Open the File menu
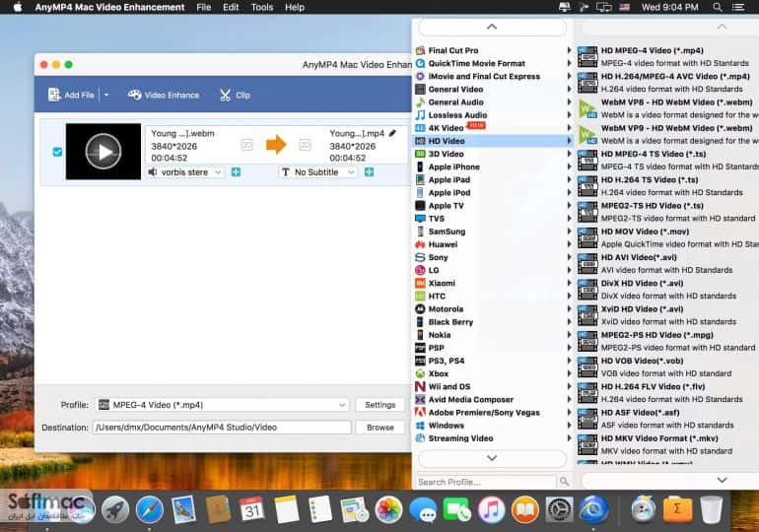Image resolution: width=759 pixels, height=532 pixels. point(203,7)
